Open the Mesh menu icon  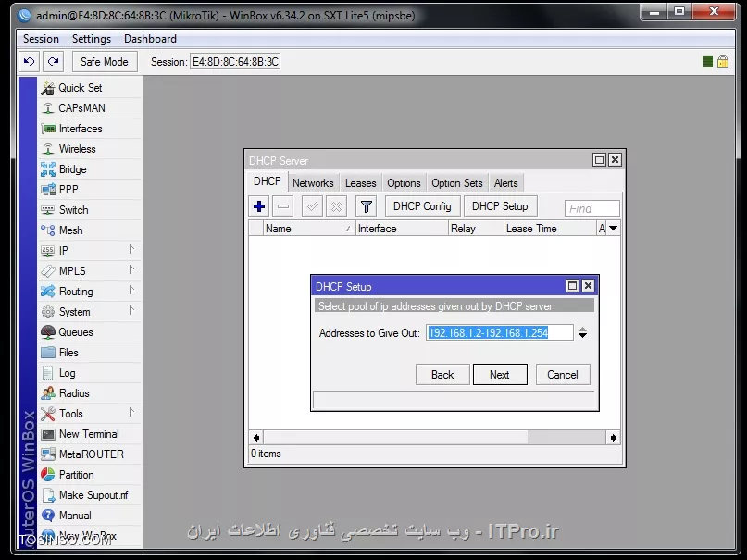coord(47,230)
